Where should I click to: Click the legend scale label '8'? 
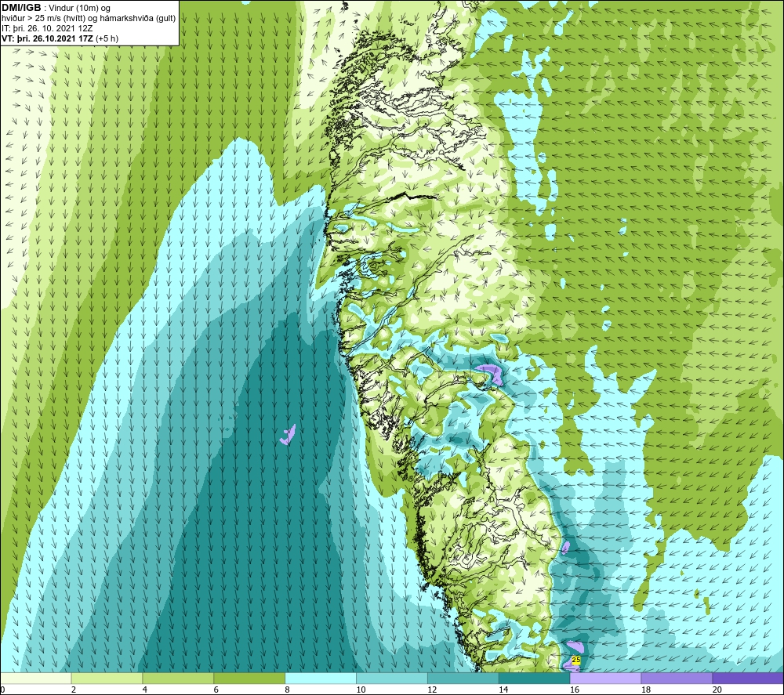click(x=288, y=690)
